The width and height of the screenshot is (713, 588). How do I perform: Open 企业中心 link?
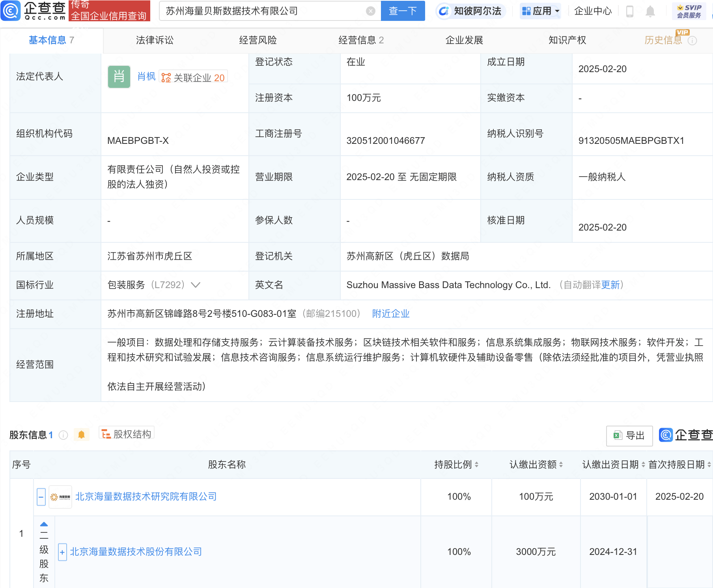click(593, 11)
